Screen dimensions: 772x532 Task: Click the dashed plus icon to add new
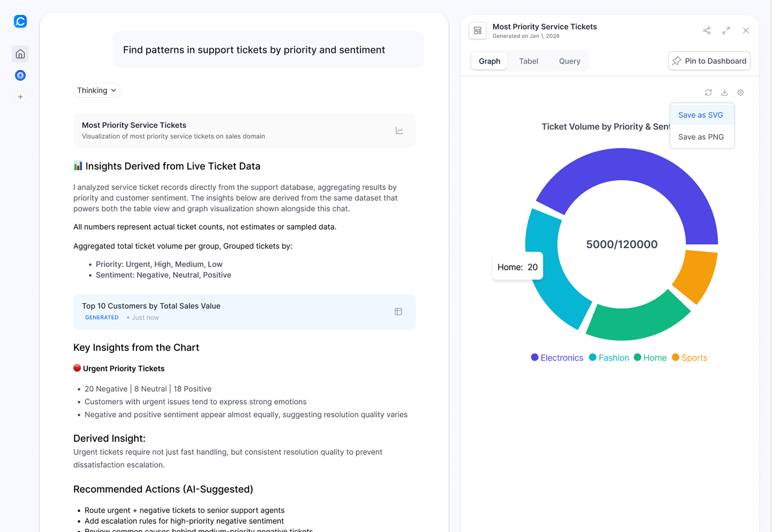click(20, 97)
